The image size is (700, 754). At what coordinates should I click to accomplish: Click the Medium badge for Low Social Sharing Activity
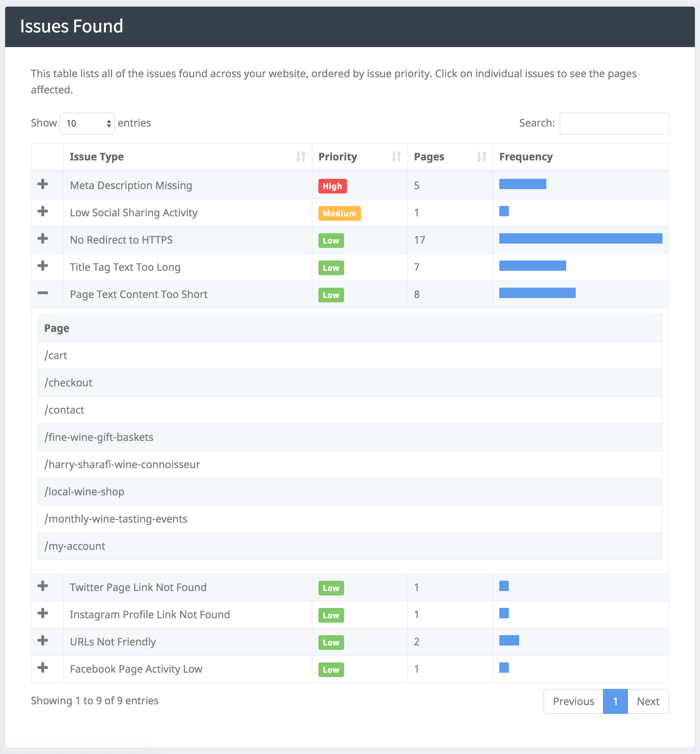pyautogui.click(x=339, y=213)
